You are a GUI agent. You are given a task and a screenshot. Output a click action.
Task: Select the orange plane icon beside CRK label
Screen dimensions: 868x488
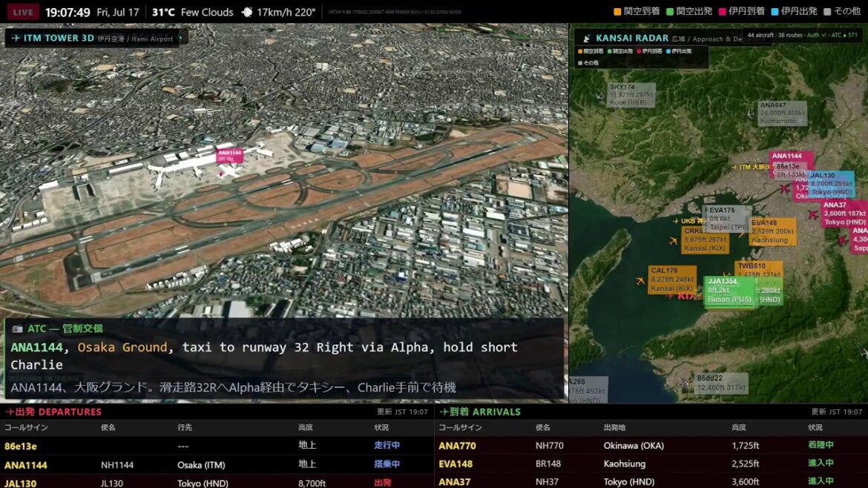pos(673,241)
